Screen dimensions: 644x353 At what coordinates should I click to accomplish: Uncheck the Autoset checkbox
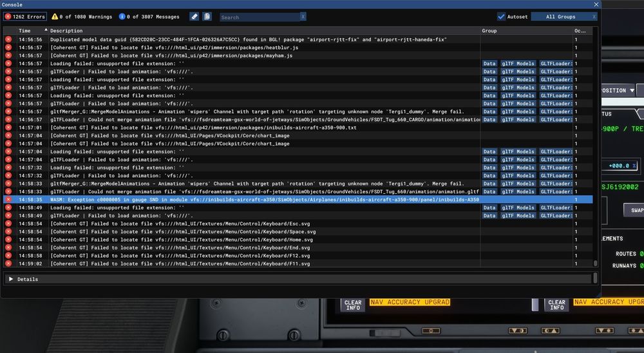click(x=502, y=17)
